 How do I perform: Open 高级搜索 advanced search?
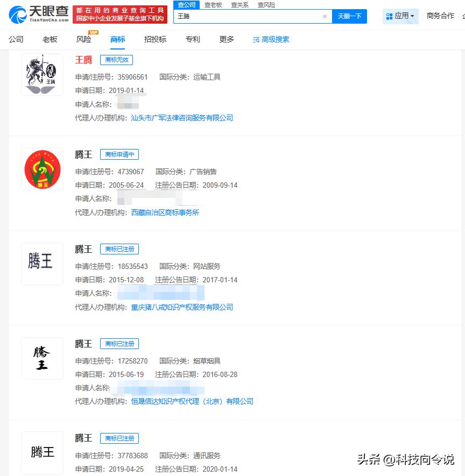tap(271, 39)
